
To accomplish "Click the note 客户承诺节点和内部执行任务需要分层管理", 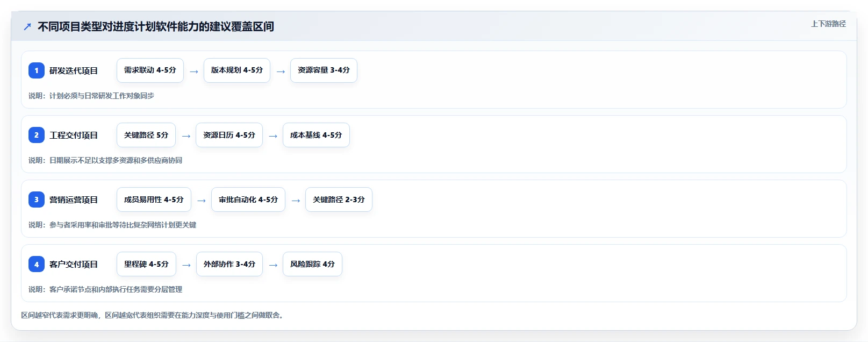I will (x=116, y=289).
